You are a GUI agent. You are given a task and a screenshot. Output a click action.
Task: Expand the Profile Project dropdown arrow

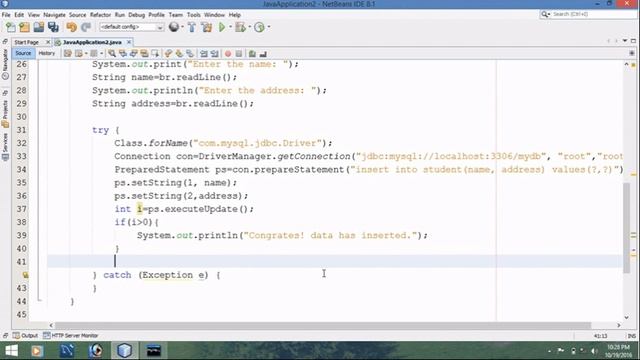point(269,27)
